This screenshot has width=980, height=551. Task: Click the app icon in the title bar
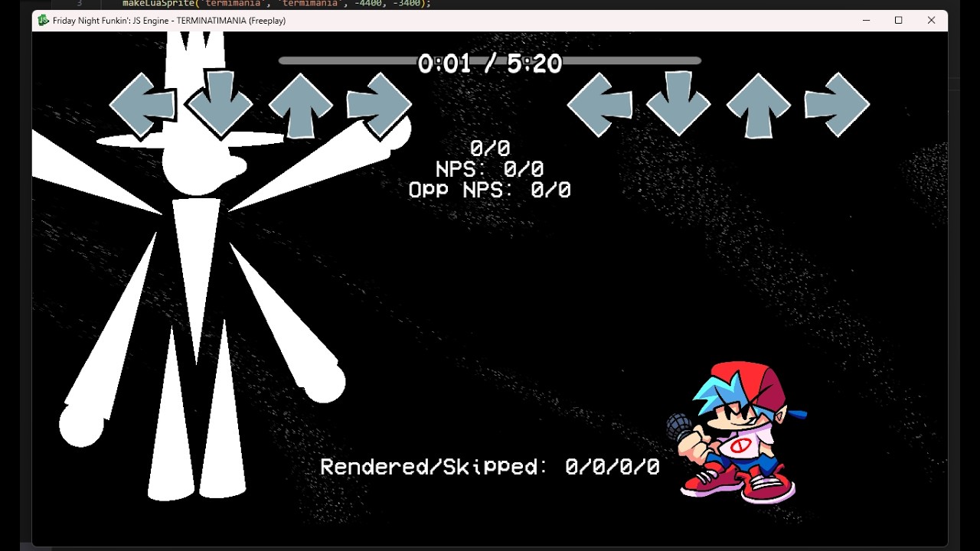click(x=43, y=21)
